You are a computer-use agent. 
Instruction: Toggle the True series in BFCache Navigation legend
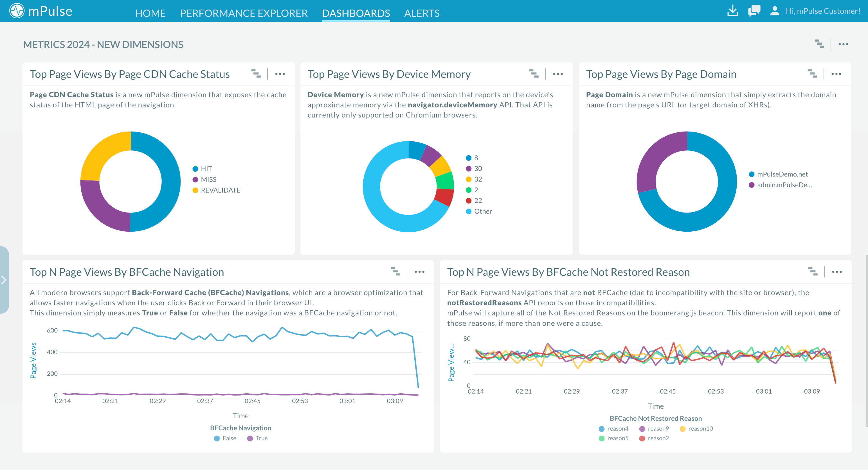[258, 438]
